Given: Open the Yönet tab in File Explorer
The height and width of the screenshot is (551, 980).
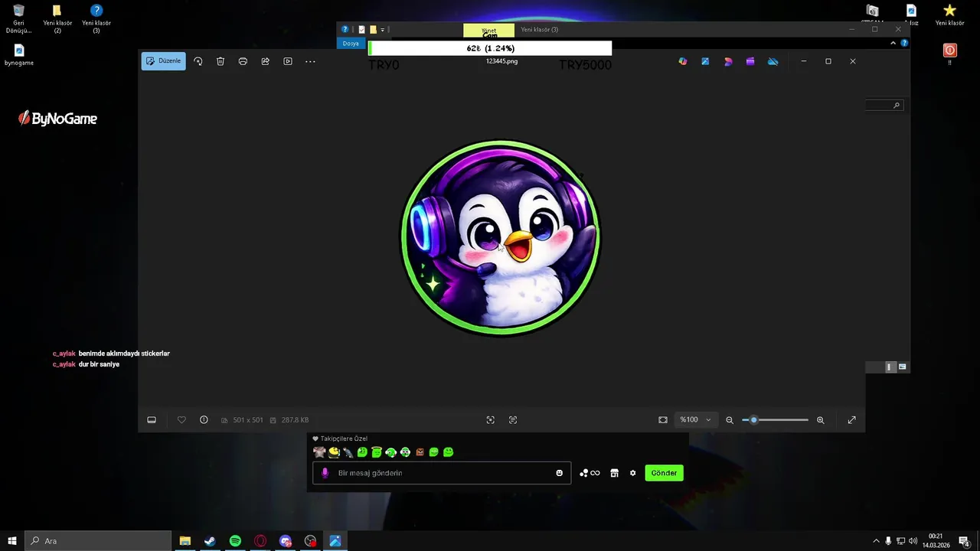Looking at the screenshot, I should (x=488, y=31).
